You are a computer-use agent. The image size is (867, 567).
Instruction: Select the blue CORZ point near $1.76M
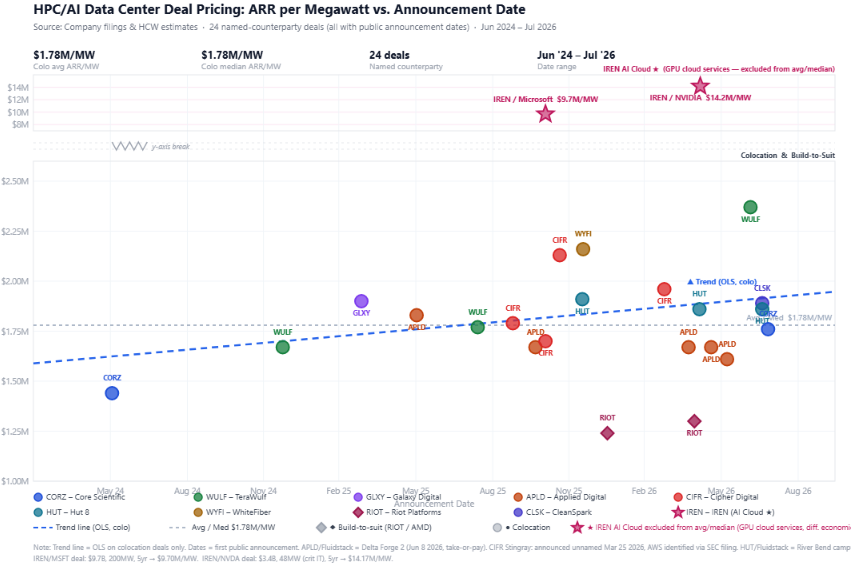pos(767,329)
